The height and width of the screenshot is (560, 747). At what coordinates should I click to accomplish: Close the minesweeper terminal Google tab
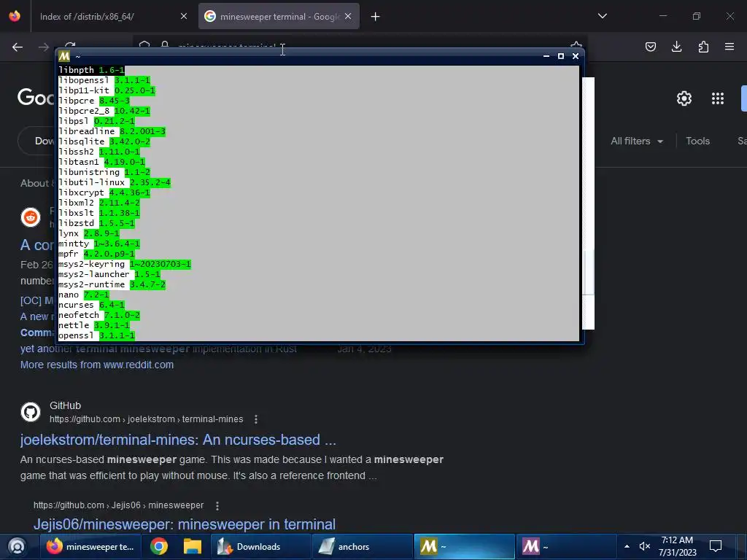pyautogui.click(x=348, y=17)
